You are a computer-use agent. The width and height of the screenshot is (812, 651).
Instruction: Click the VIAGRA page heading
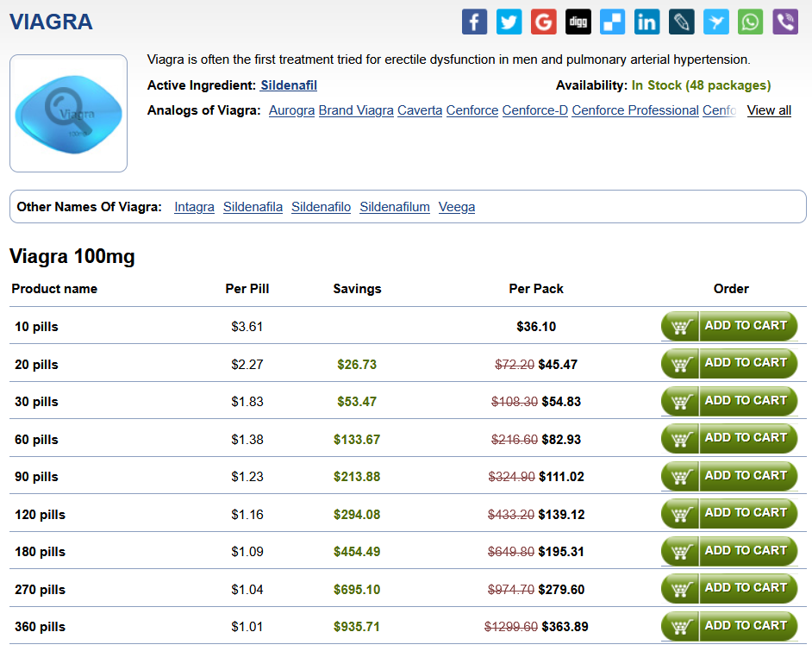[51, 22]
